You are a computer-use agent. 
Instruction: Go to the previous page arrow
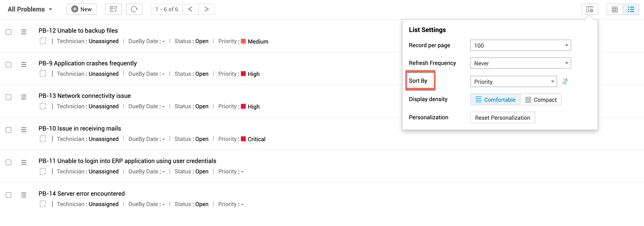pyautogui.click(x=190, y=9)
